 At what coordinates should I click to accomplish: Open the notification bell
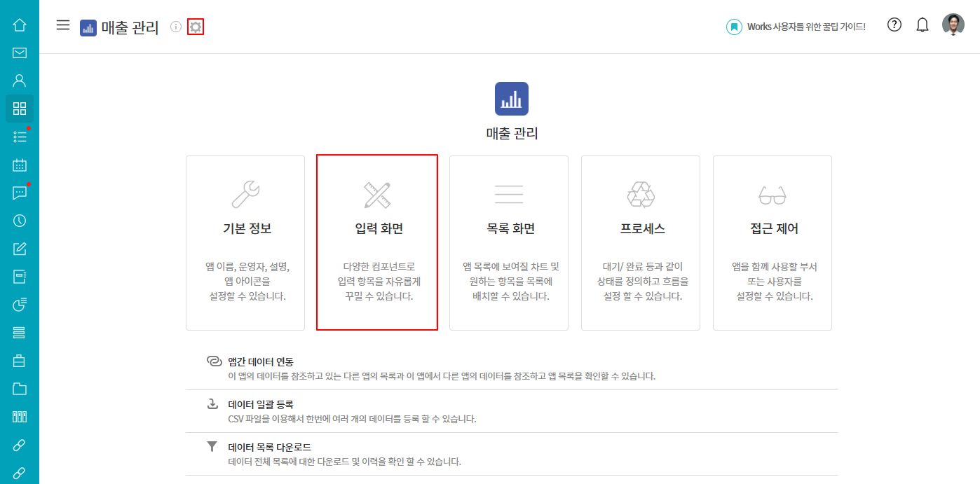point(923,25)
